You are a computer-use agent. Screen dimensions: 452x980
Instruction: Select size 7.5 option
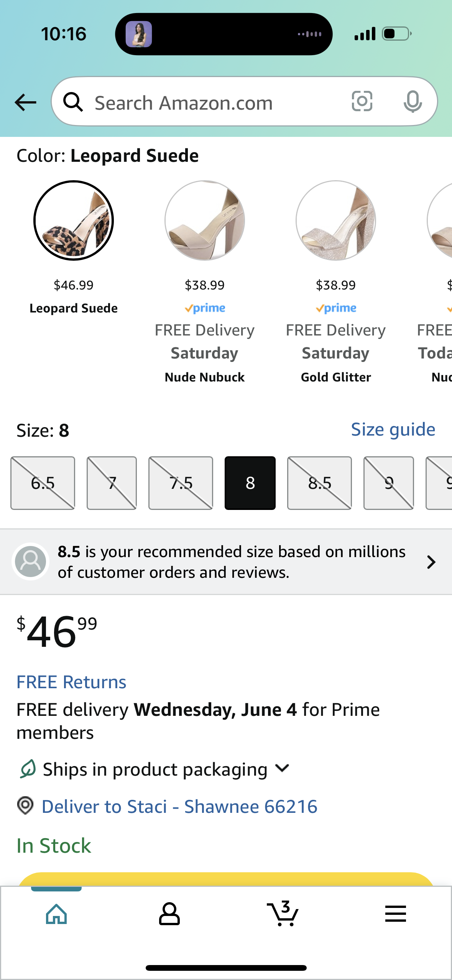[181, 483]
